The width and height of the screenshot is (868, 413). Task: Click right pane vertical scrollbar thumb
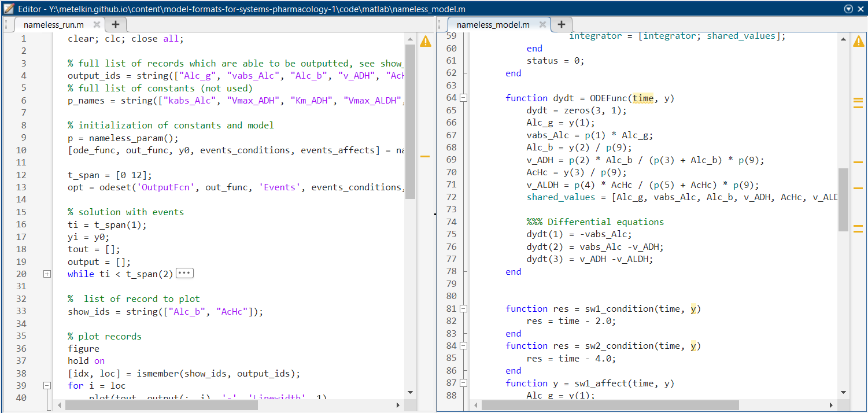(x=843, y=200)
